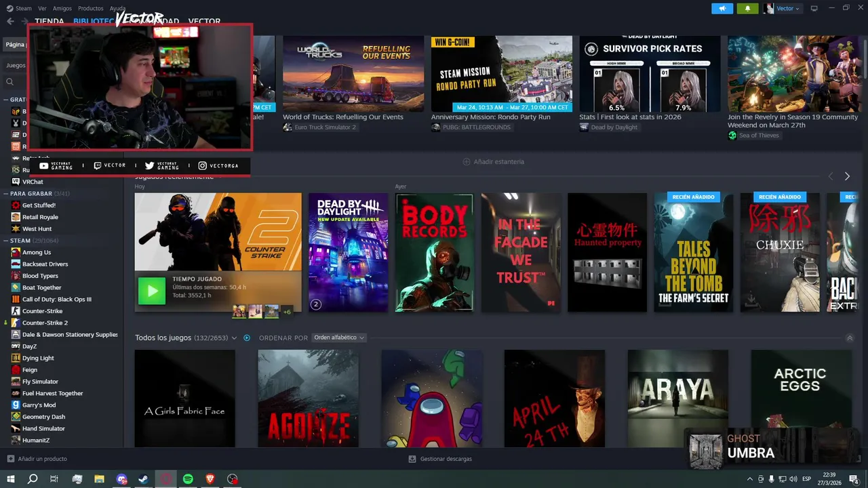Image resolution: width=868 pixels, height=488 pixels.
Task: Open the OBS taskbar icon
Action: tap(233, 479)
